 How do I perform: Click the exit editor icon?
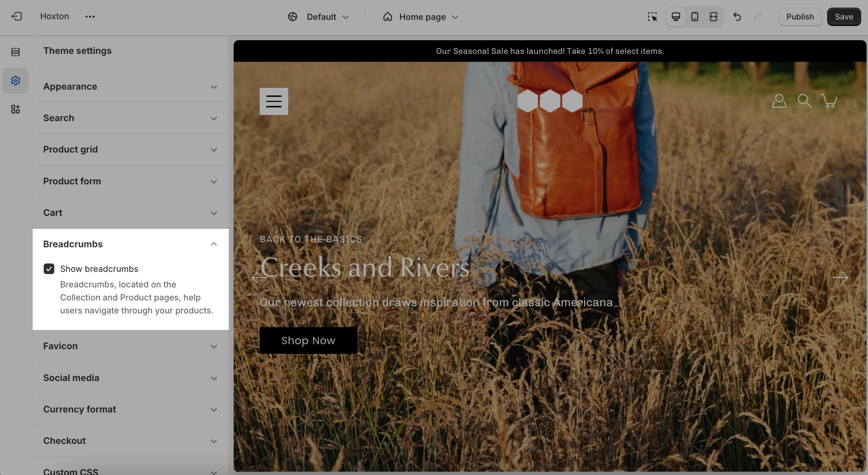(x=17, y=17)
